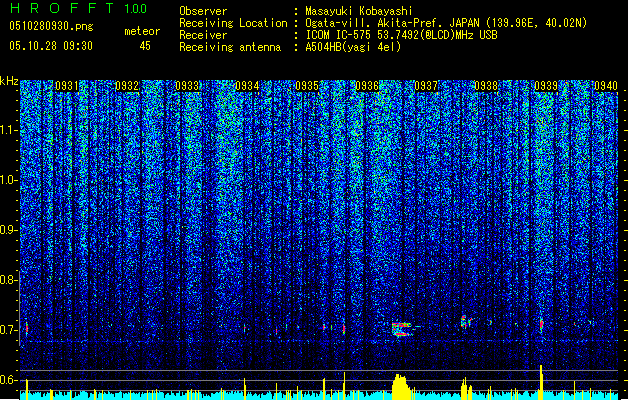Click the 0939 time marker
Screen dimensions: 629x400
[546, 86]
